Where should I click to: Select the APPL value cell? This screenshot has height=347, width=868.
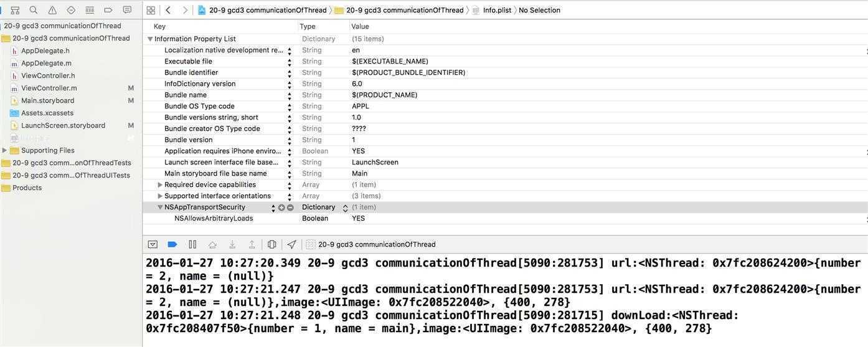361,107
